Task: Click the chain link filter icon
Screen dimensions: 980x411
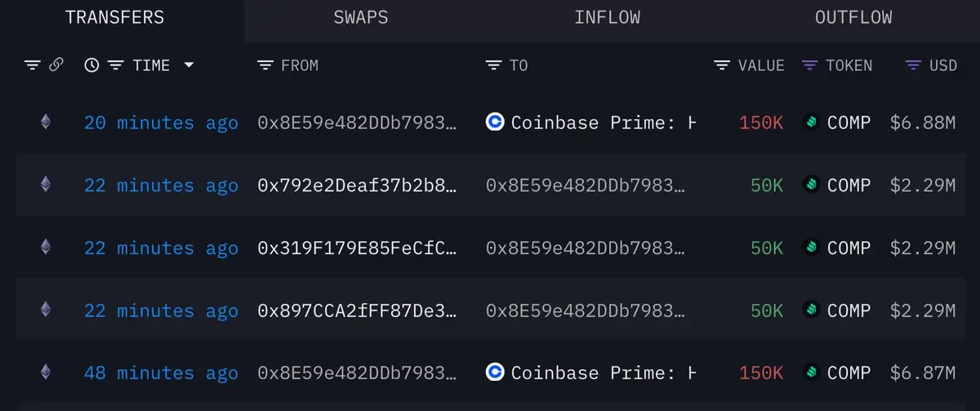Action: pyautogui.click(x=56, y=65)
